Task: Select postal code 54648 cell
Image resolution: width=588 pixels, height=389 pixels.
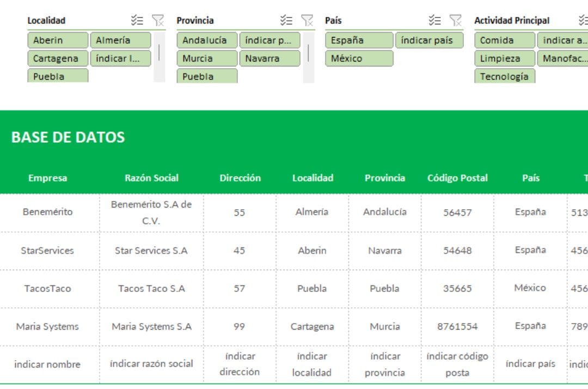Action: coord(457,251)
